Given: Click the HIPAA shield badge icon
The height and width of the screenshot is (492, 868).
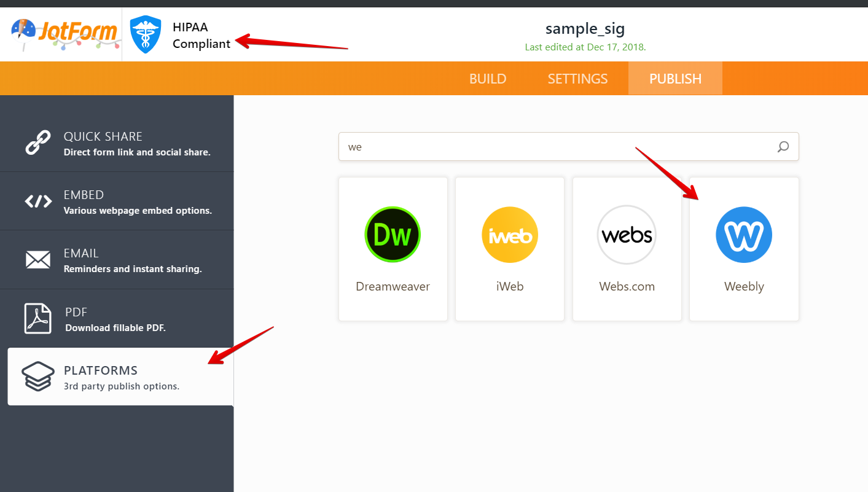Looking at the screenshot, I should coord(146,35).
